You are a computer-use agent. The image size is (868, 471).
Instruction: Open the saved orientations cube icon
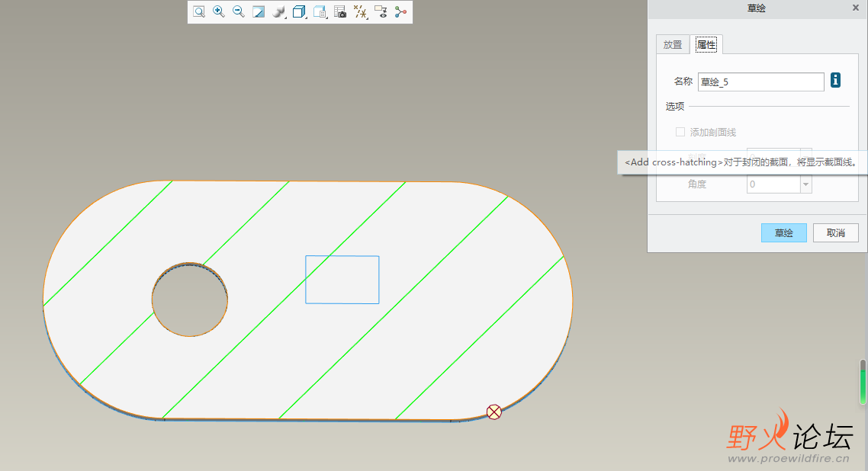pos(299,11)
